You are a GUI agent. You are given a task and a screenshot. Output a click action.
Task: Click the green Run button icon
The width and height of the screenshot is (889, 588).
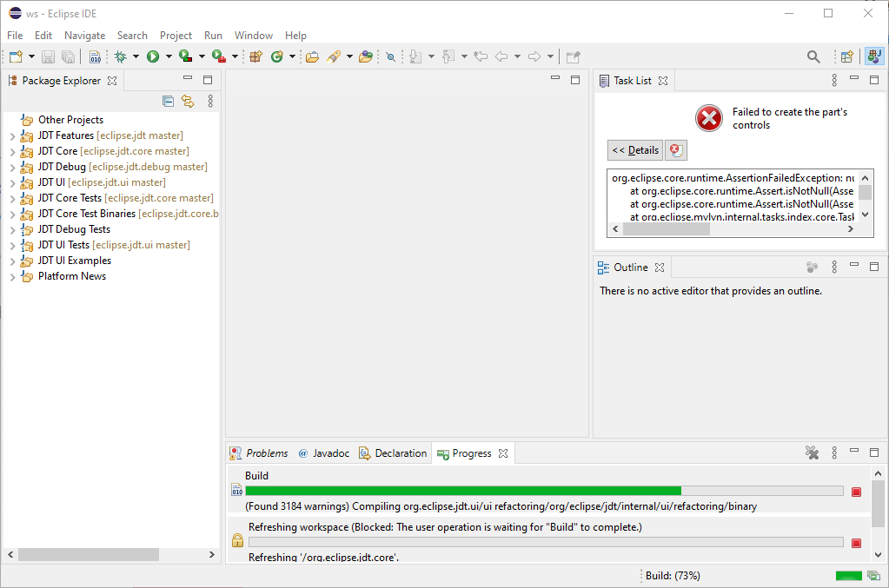pyautogui.click(x=153, y=56)
